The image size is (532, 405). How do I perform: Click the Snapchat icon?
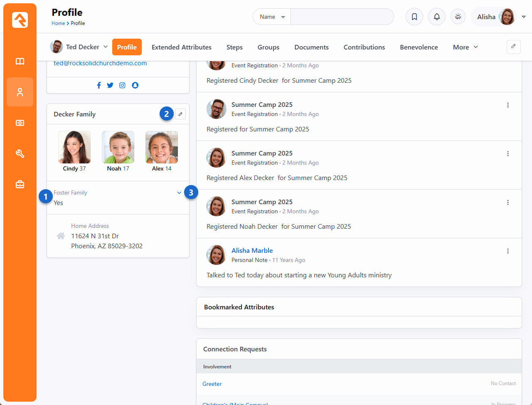pos(135,85)
